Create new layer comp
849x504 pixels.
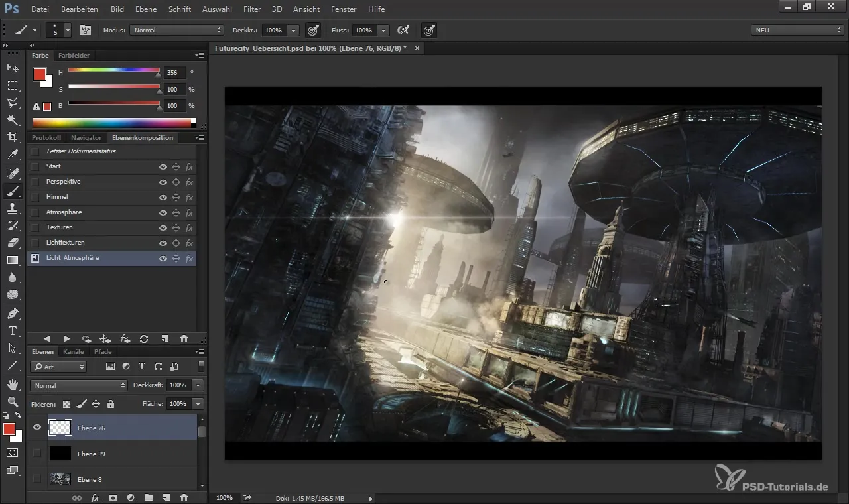pos(164,338)
